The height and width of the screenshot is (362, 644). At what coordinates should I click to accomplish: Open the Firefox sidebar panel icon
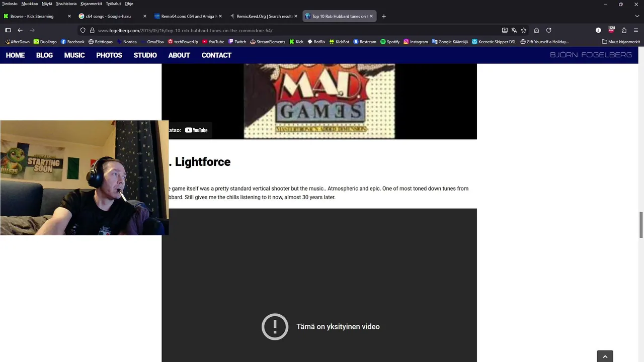pos(8,30)
